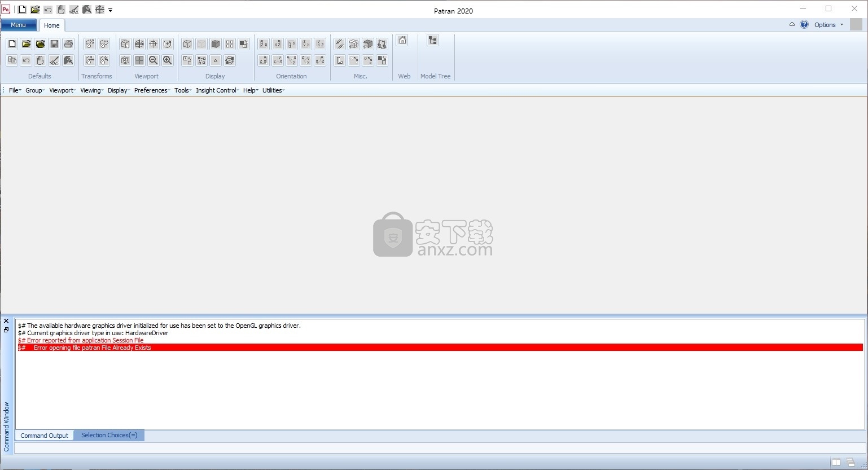The width and height of the screenshot is (868, 470).
Task: Click the Reset Graphics broom icon in Defaults
Action: pos(54,60)
